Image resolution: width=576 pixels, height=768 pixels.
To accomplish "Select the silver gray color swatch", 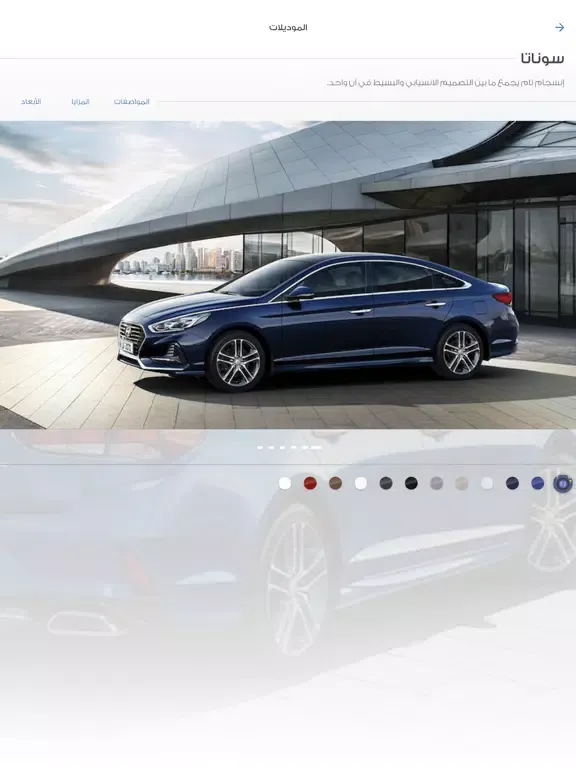I will click(x=436, y=483).
